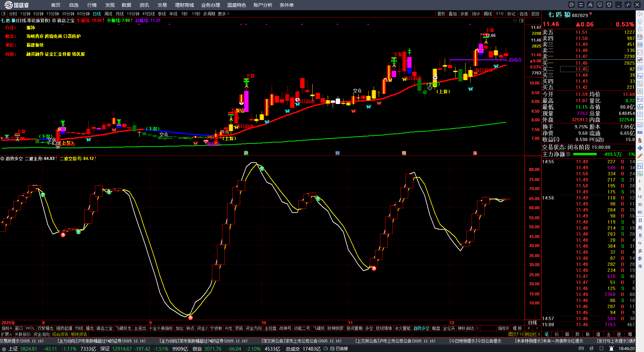The height and width of the screenshot is (352, 644).
Task: Select the 筹 chip distribution tab
Action: point(630,334)
